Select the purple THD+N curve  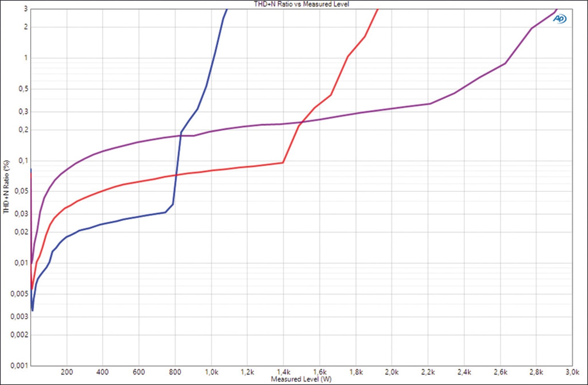pos(392,108)
